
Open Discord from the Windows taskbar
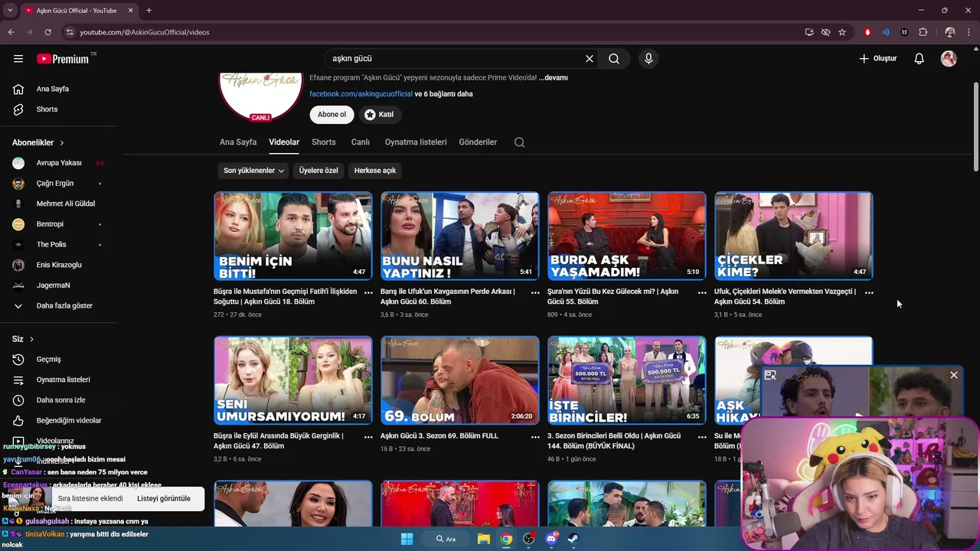coord(551,539)
